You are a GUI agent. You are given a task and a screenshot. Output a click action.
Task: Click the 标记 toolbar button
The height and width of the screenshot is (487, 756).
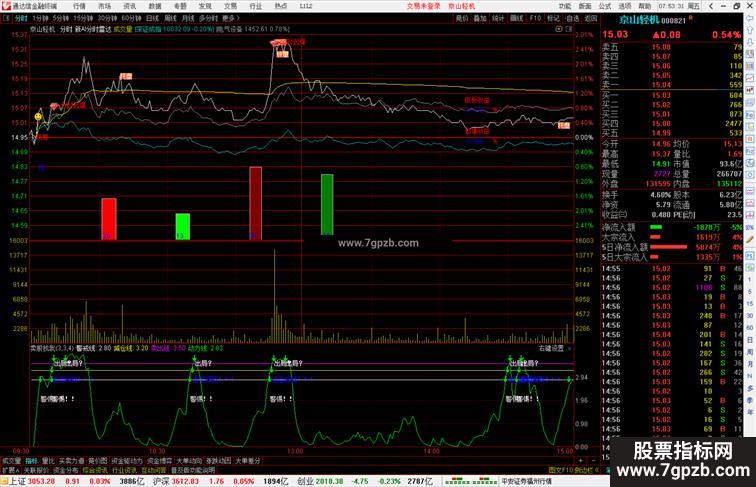554,18
